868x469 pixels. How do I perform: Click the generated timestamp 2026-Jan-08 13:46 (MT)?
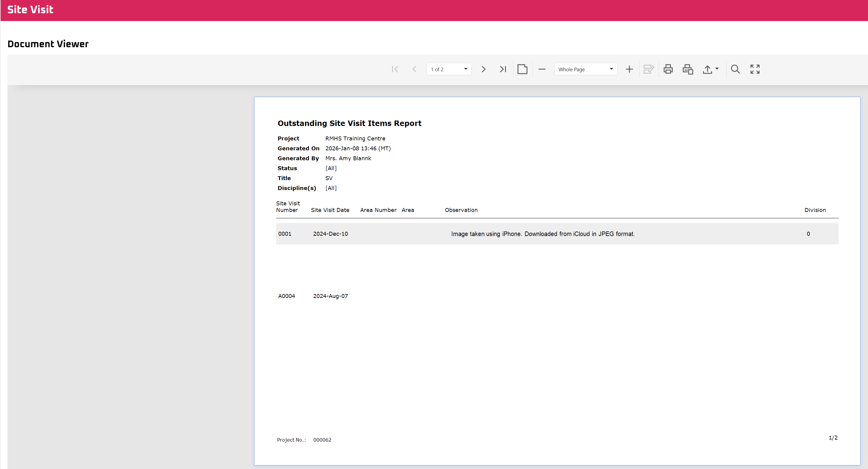coord(358,148)
